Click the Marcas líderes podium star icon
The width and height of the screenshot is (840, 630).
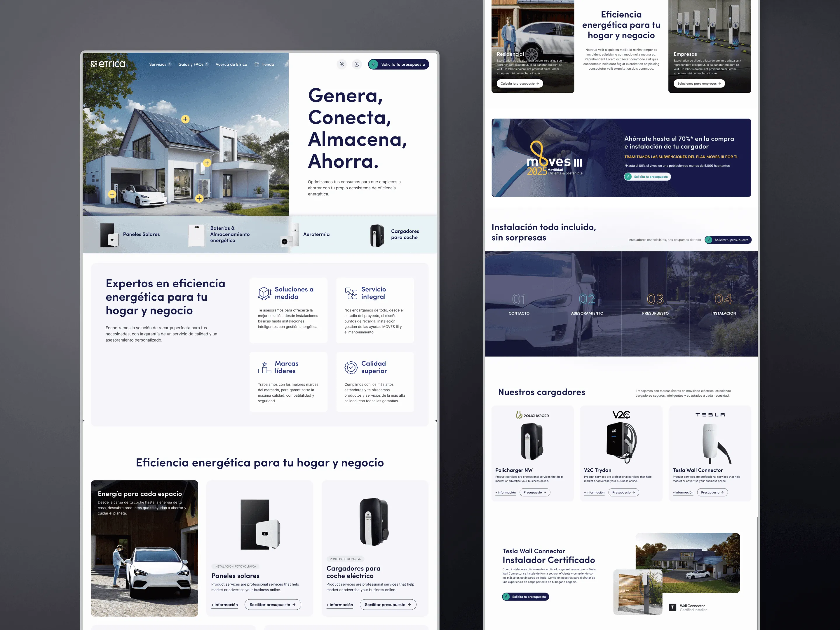265,367
